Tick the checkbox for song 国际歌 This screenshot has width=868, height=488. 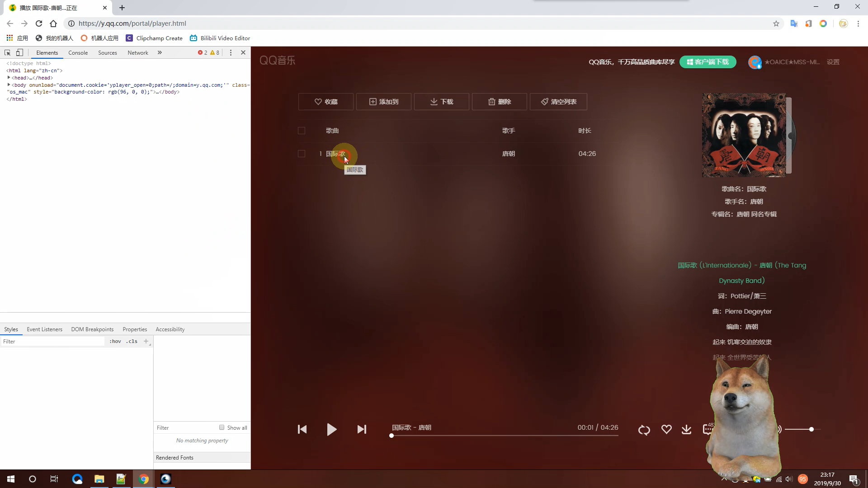(x=302, y=154)
